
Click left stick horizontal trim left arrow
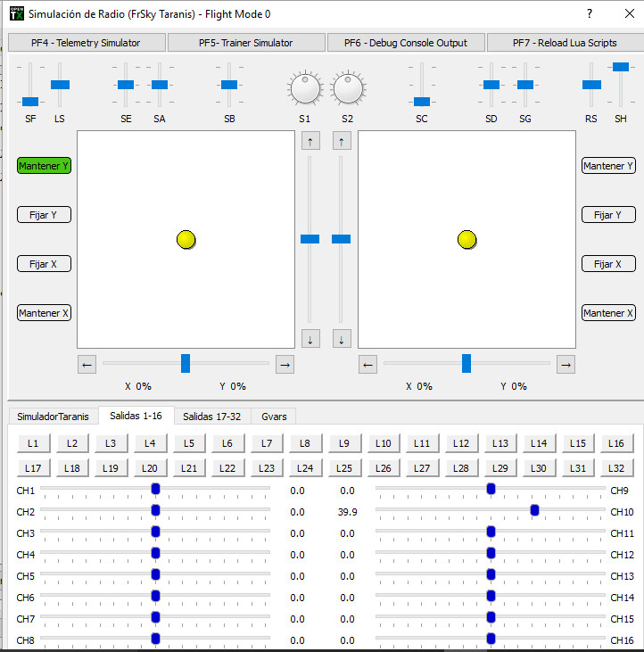click(x=87, y=364)
